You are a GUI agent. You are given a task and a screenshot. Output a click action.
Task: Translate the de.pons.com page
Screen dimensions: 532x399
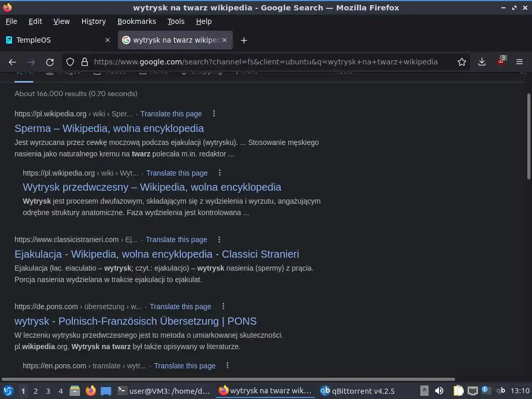click(x=180, y=307)
